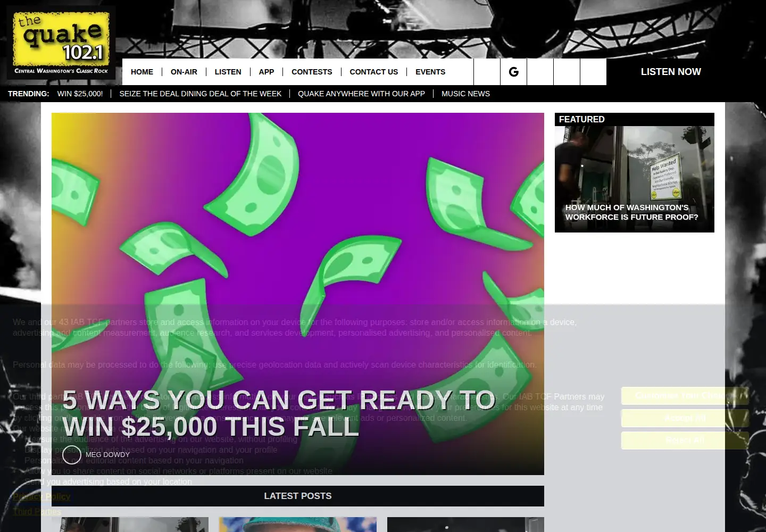Select Contact Us in the navigation
The width and height of the screenshot is (766, 532).
374,72
